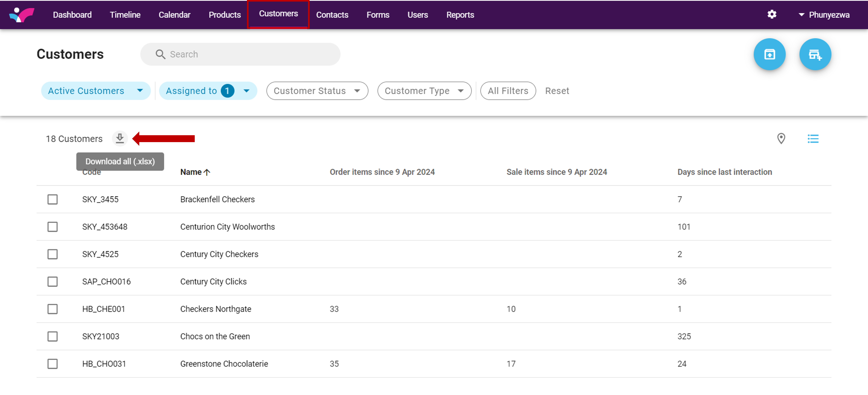868x395 pixels.
Task: Check the Brackenfell Checkers row checkbox
Action: 52,199
